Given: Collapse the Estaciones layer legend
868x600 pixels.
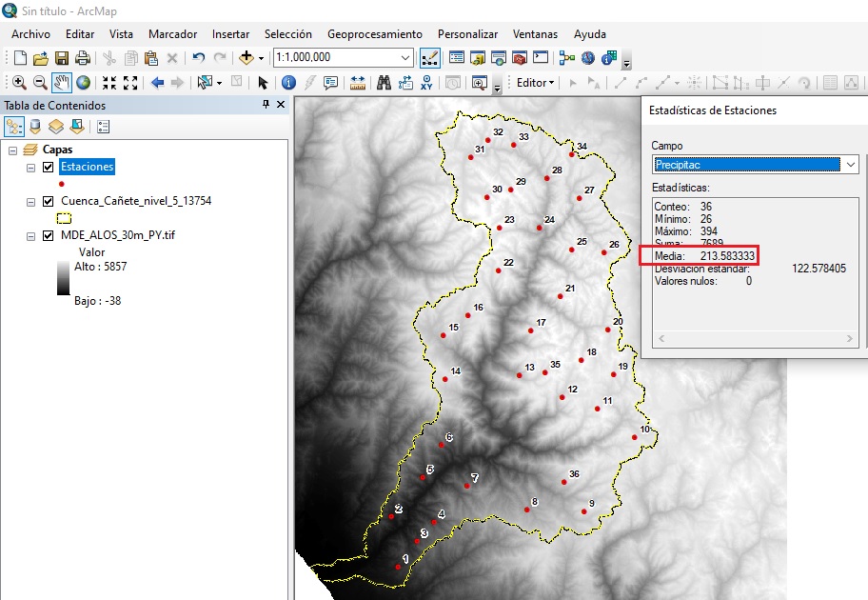Looking at the screenshot, I should click(x=31, y=168).
